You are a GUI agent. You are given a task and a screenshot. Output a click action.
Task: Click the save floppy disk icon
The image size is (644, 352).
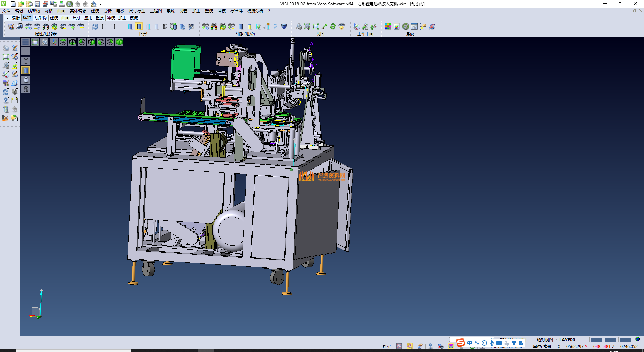(37, 4)
